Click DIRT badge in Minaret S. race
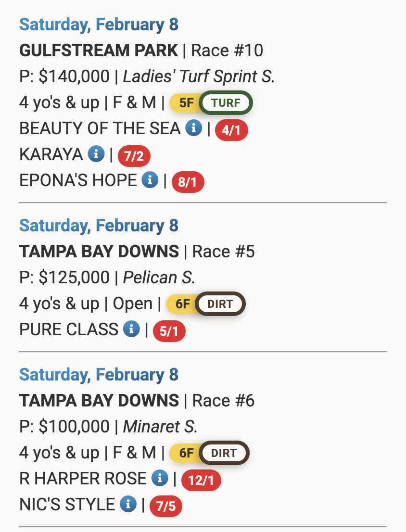406x532 pixels. click(x=224, y=453)
